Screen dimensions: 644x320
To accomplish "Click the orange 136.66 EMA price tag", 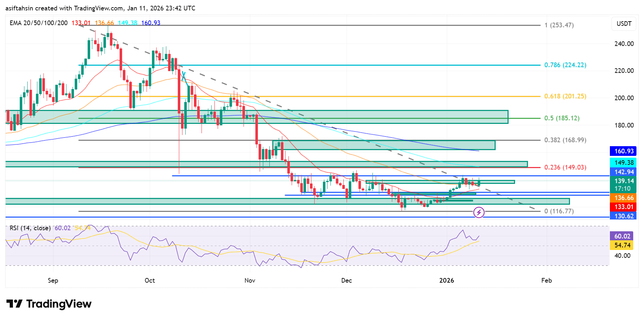I will tap(624, 198).
